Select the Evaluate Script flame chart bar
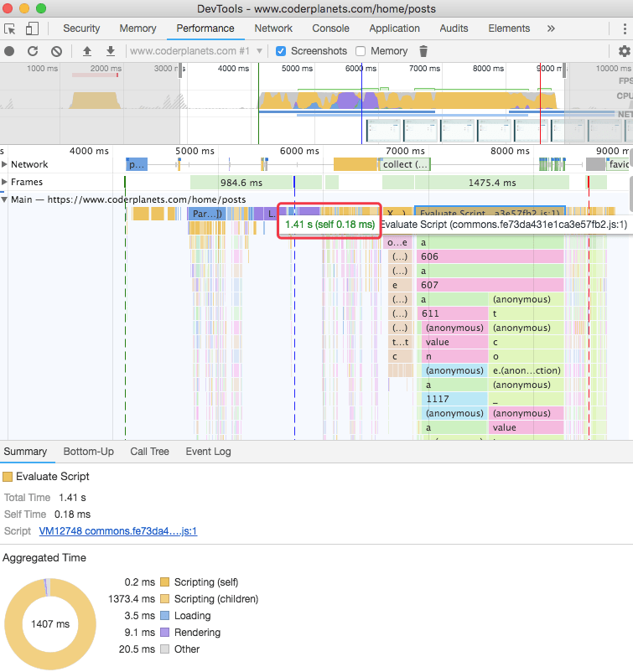The width and height of the screenshot is (633, 672). coord(490,211)
